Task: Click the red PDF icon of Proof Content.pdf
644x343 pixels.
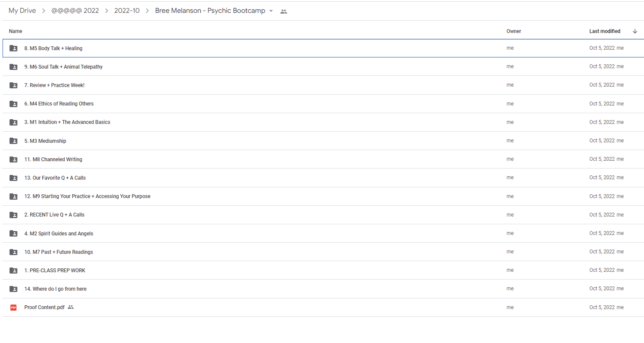Action: [13, 307]
